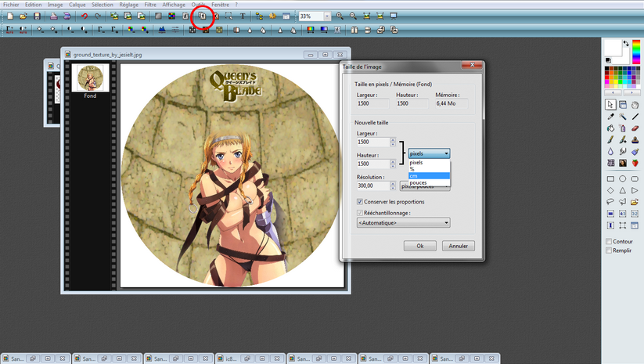Select the Hand move tool
The image size is (644, 364).
coord(635,104)
